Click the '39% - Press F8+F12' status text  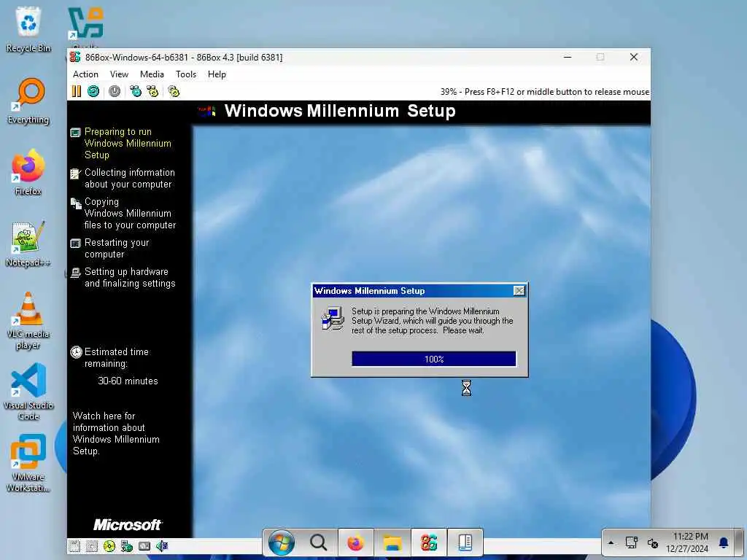coord(544,91)
